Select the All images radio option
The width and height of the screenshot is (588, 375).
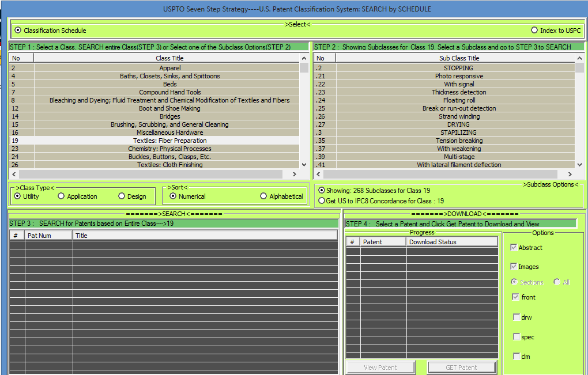click(557, 282)
